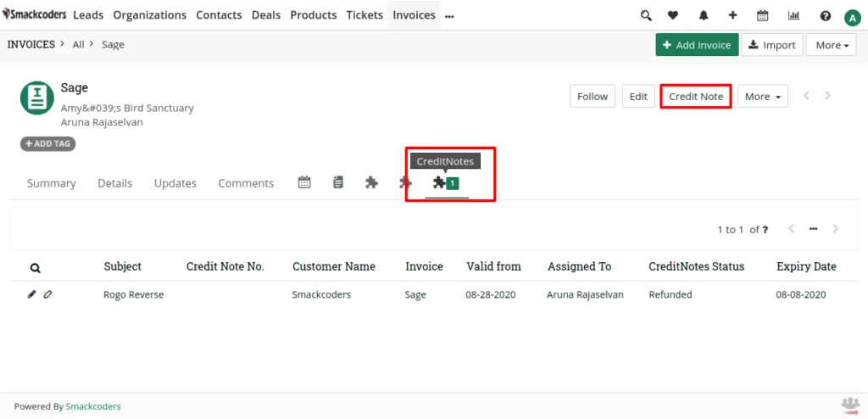868x419 pixels.
Task: Sort by Valid from column
Action: point(493,266)
